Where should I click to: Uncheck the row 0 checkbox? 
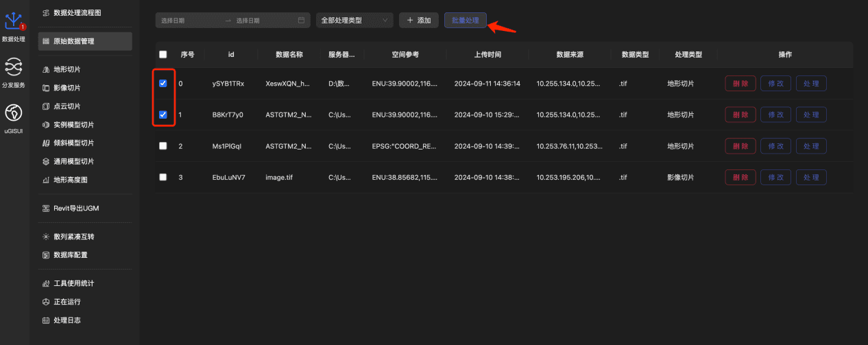(x=162, y=84)
